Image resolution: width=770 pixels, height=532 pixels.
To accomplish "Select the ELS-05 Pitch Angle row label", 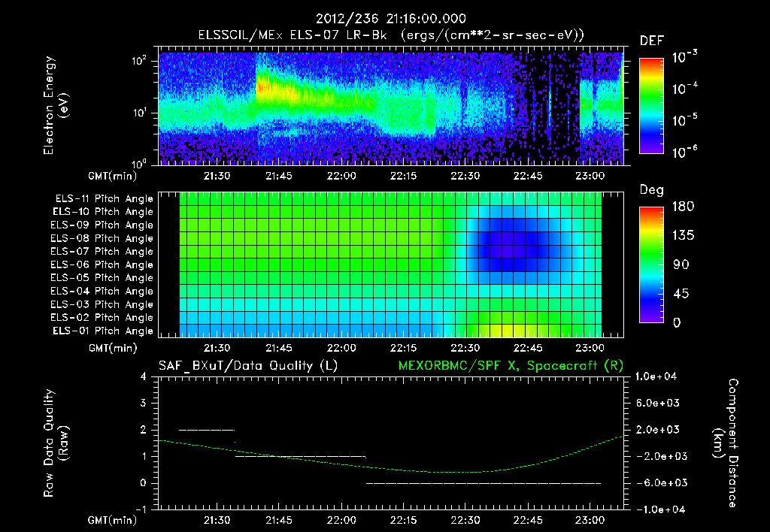I will point(102,278).
